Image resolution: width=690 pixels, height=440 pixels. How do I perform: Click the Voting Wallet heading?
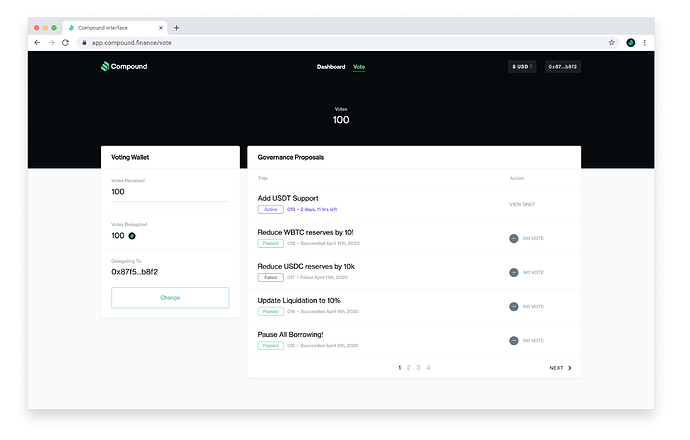click(x=130, y=158)
